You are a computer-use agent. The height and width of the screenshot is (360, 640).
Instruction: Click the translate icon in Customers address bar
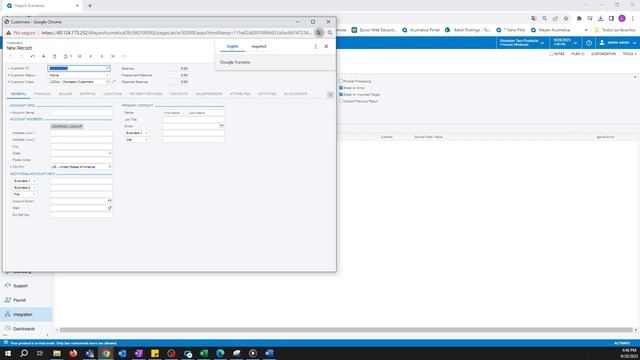[x=319, y=32]
